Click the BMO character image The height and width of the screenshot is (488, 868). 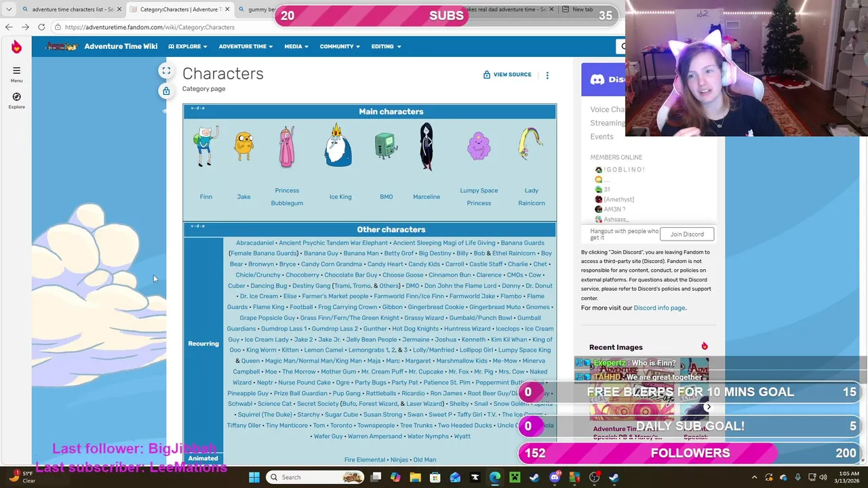pos(386,146)
